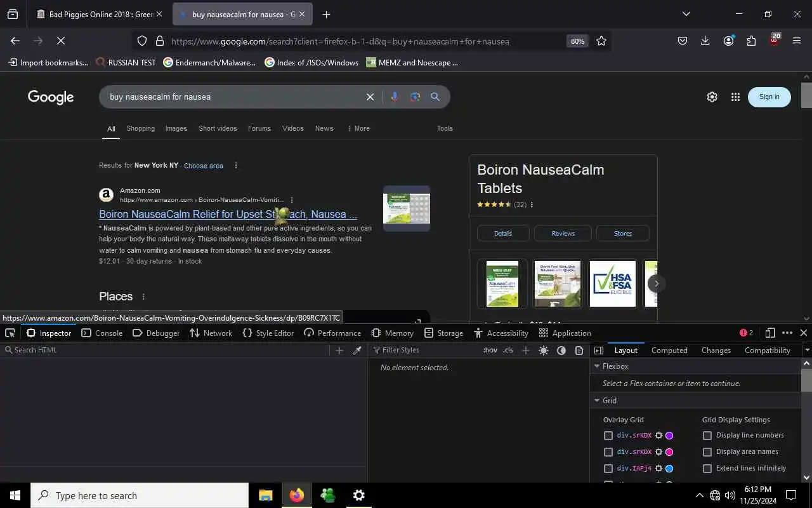
Task: Toggle dark color scheme simulation icon
Action: (x=561, y=350)
